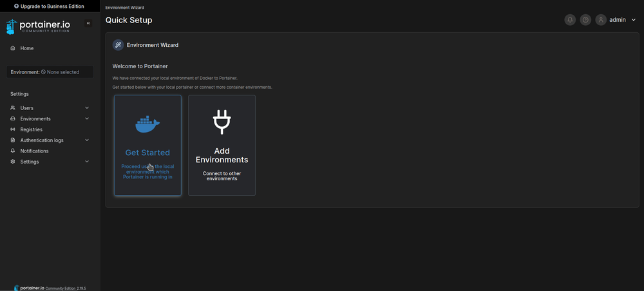Image resolution: width=644 pixels, height=291 pixels.
Task: Click the Community Edition 2.19.5 version text
Action: tap(66, 288)
